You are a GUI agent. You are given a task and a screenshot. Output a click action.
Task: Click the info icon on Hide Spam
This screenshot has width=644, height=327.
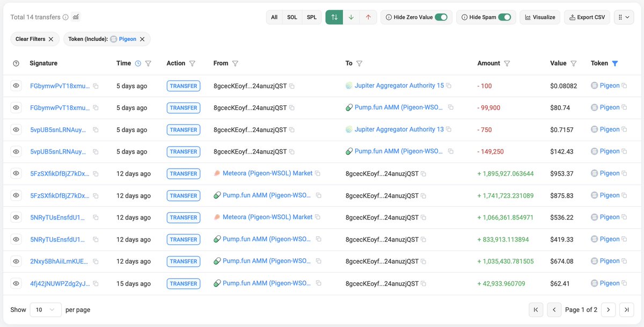[464, 17]
